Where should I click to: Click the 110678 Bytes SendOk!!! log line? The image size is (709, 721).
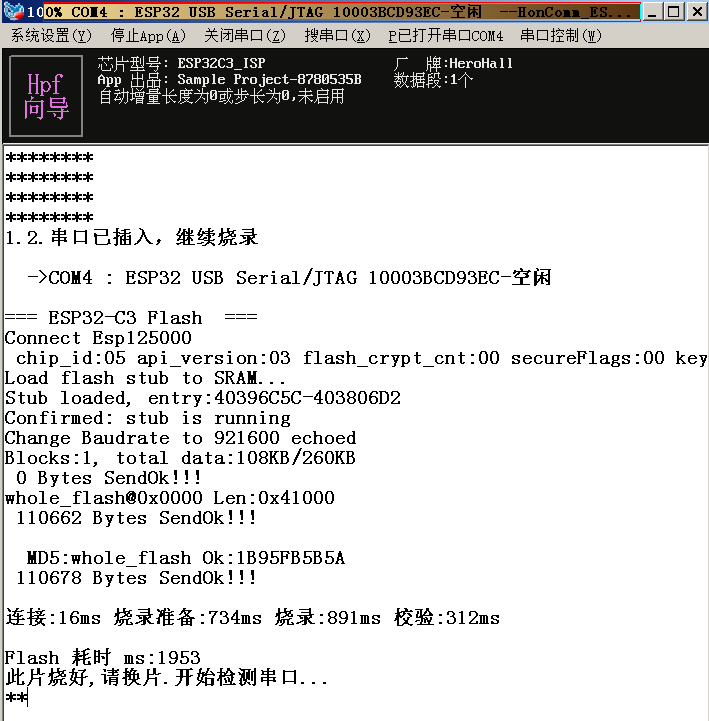(136, 578)
